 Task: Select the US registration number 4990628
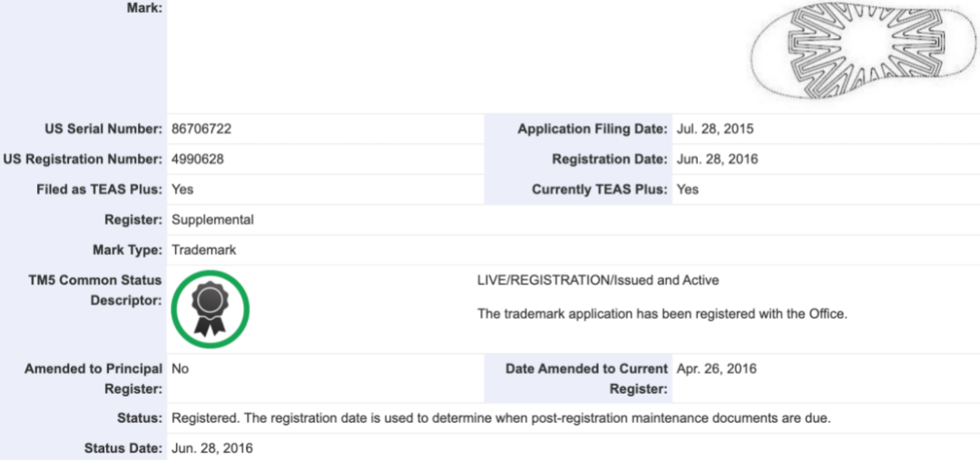[x=198, y=159]
